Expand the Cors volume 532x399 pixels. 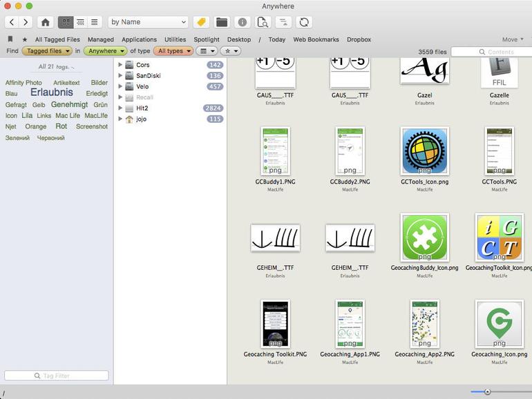click(x=120, y=64)
